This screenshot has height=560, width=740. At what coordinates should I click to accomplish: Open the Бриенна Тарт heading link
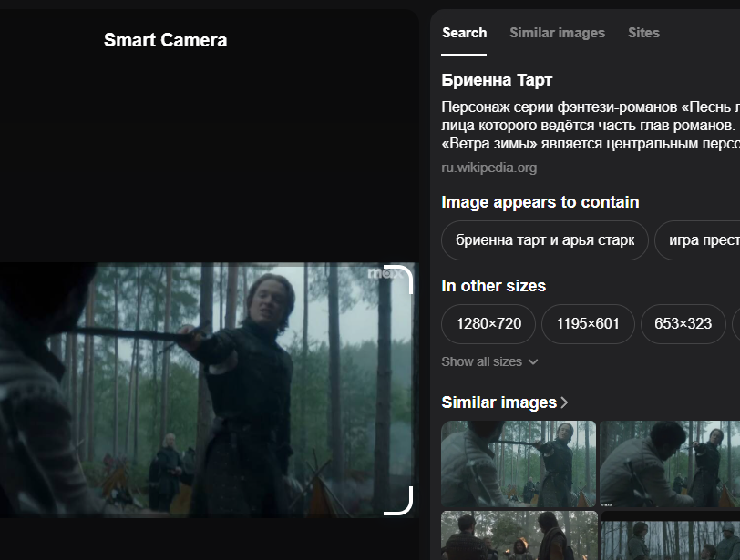(497, 79)
